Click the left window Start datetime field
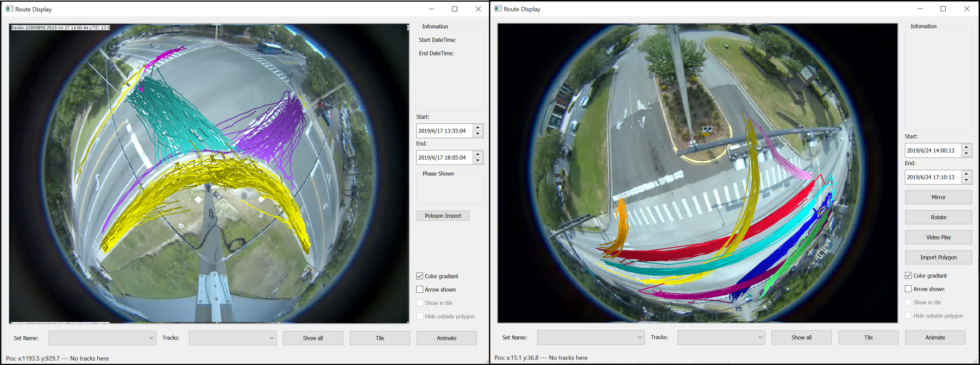This screenshot has width=980, height=365. pos(444,131)
